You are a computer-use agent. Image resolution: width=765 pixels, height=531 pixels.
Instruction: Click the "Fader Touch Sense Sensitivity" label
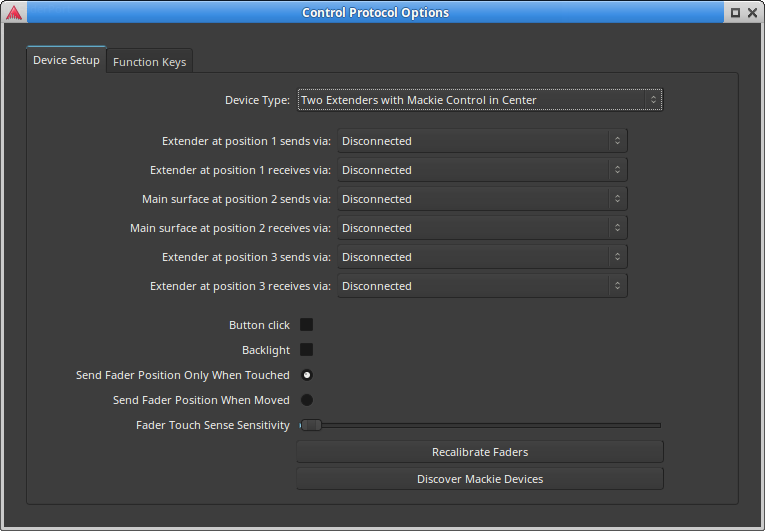pos(213,425)
